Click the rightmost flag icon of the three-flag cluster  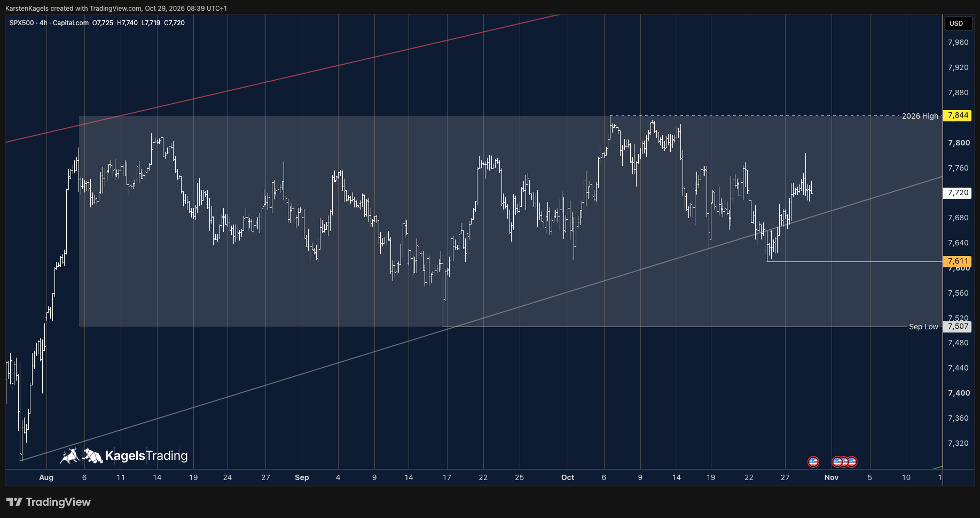click(852, 461)
